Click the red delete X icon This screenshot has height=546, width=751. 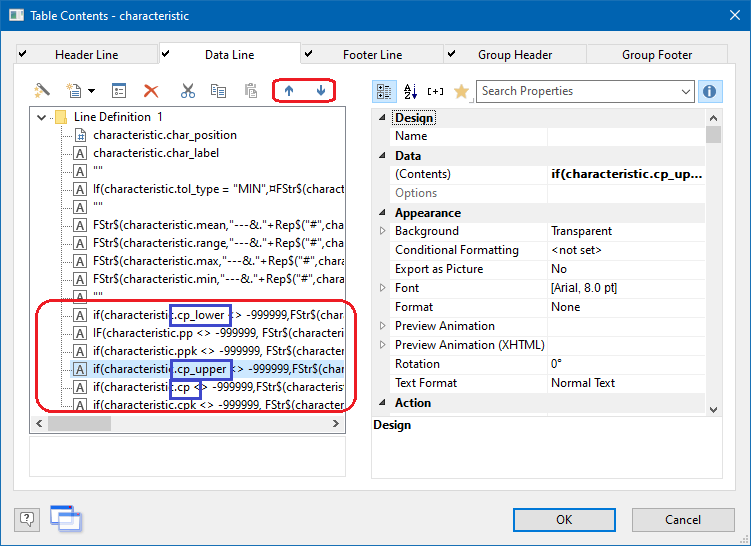(x=151, y=91)
